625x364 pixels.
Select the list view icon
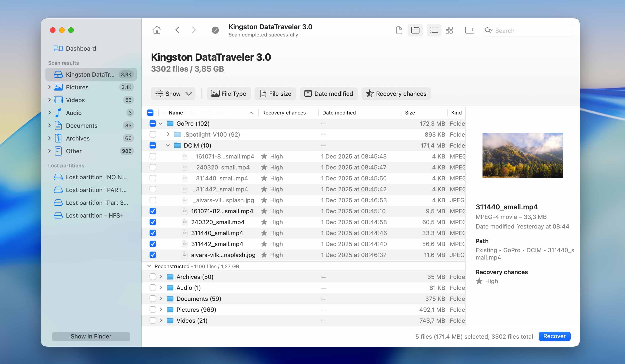pyautogui.click(x=434, y=30)
